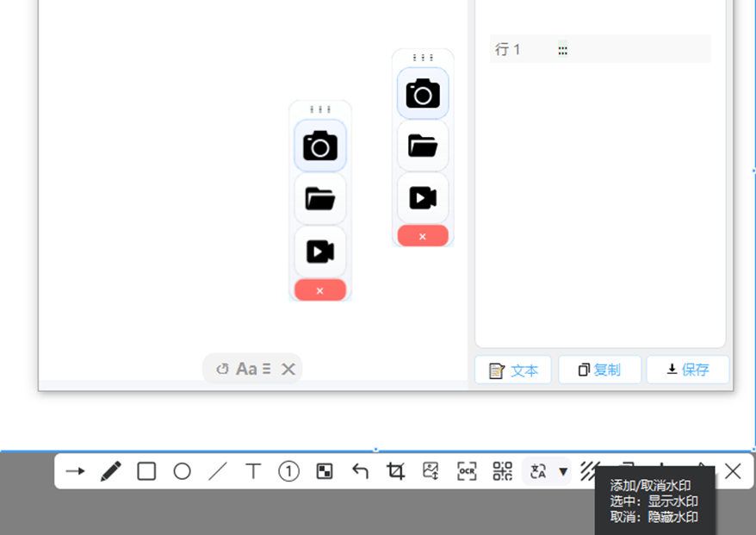Click the rotate icon in small Aa bar

point(222,369)
